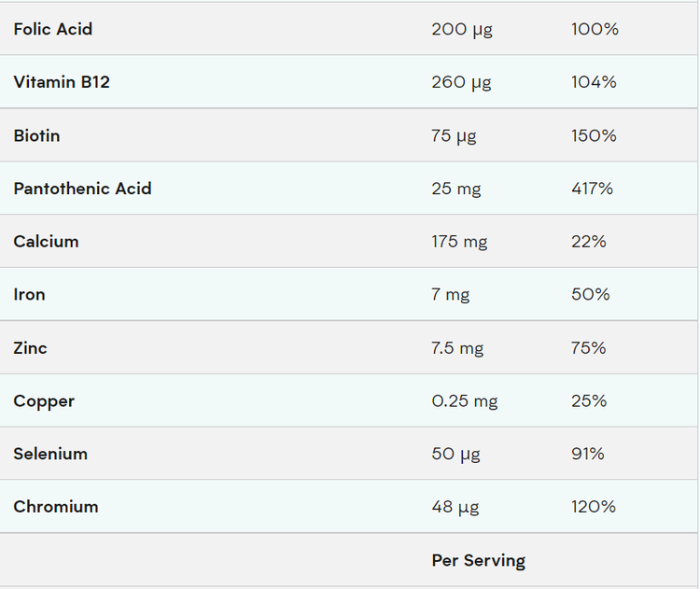The image size is (700, 589).
Task: Select the Pantothenic Acid row label
Action: 82,189
